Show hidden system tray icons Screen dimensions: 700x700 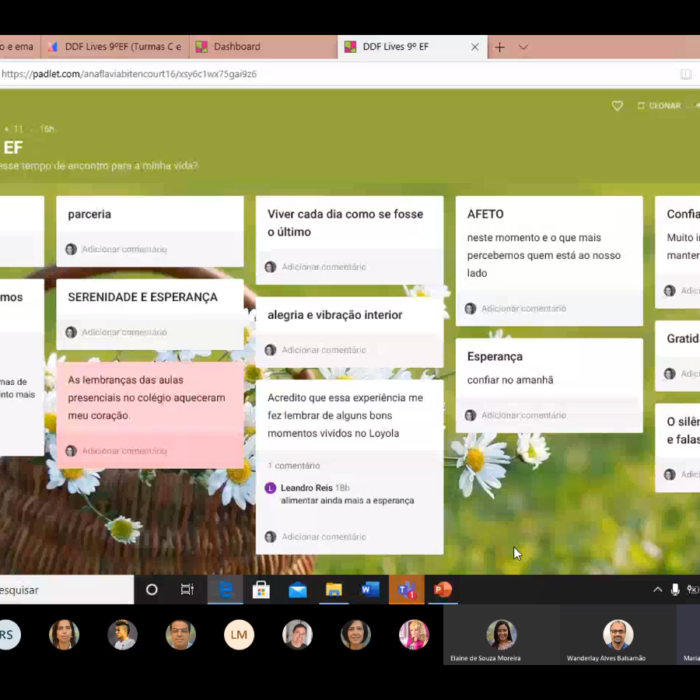click(657, 590)
